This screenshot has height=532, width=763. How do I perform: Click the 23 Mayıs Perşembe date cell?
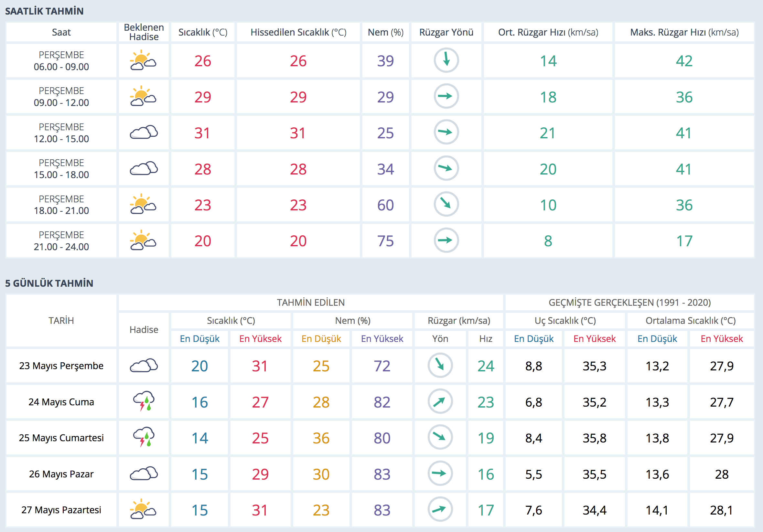click(61, 366)
